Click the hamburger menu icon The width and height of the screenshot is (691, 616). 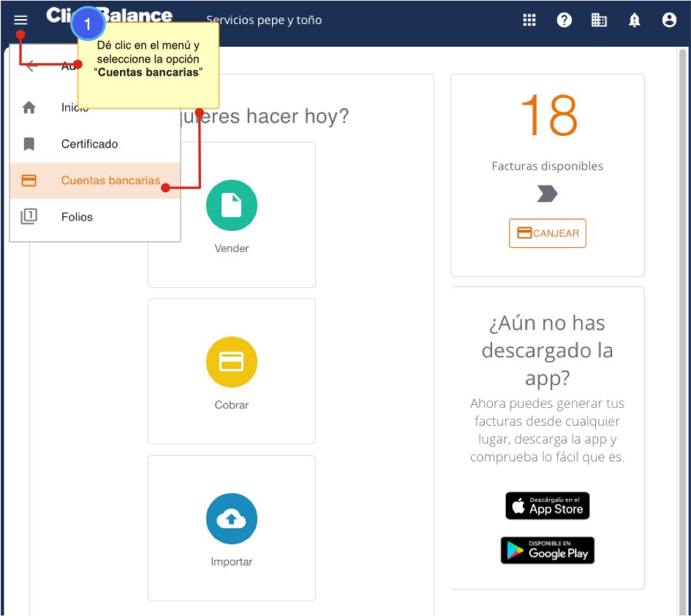(20, 20)
